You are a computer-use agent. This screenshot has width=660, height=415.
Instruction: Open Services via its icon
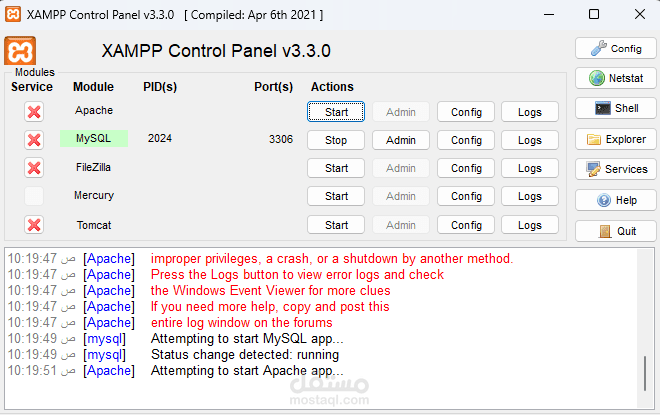594,169
